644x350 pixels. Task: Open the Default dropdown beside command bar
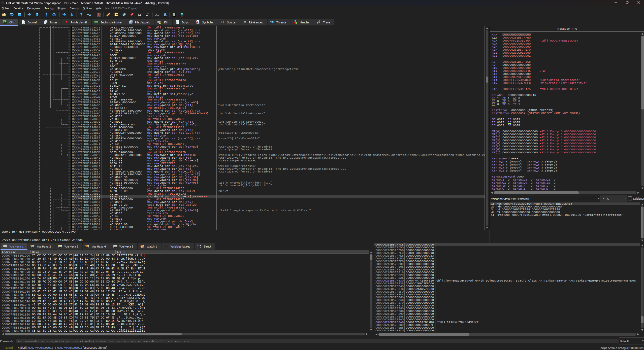click(x=631, y=341)
